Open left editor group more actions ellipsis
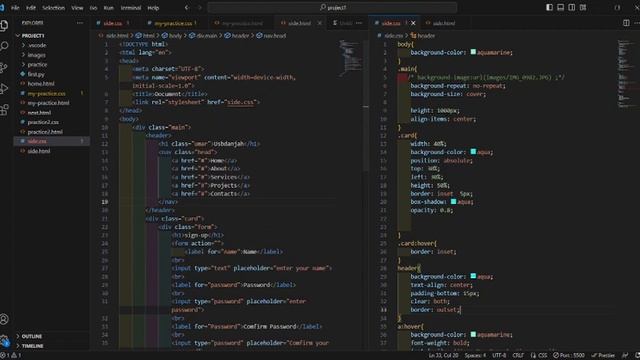640x360 pixels. tap(359, 23)
